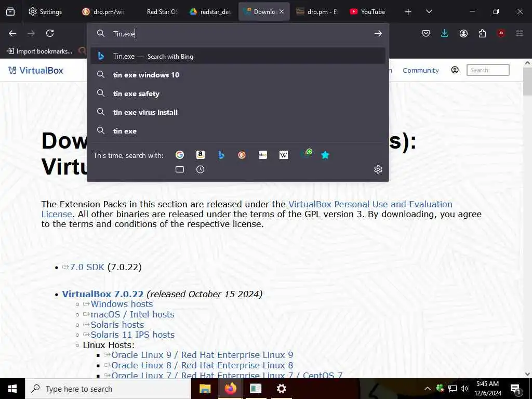Expand the list all tabs chevron
Screen dimensions: 532x399
pyautogui.click(x=429, y=11)
